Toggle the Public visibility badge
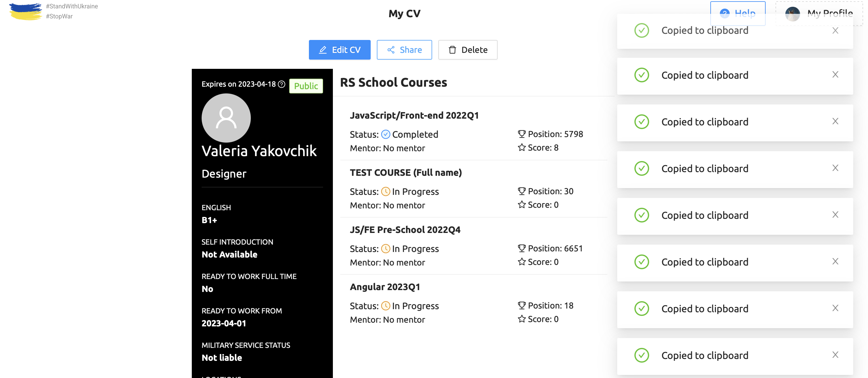Viewport: 868px width, 378px height. (305, 86)
